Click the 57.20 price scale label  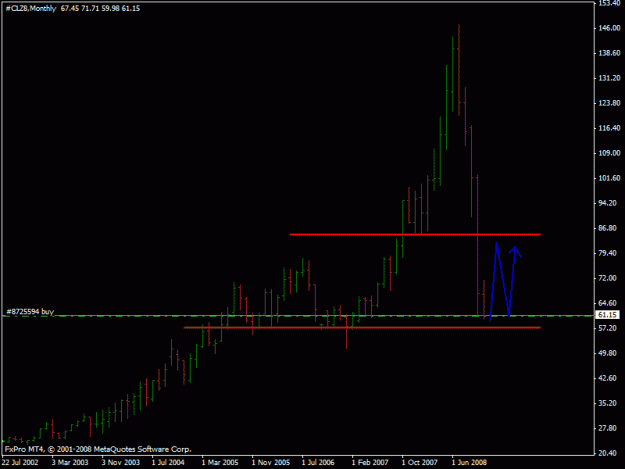(x=609, y=328)
